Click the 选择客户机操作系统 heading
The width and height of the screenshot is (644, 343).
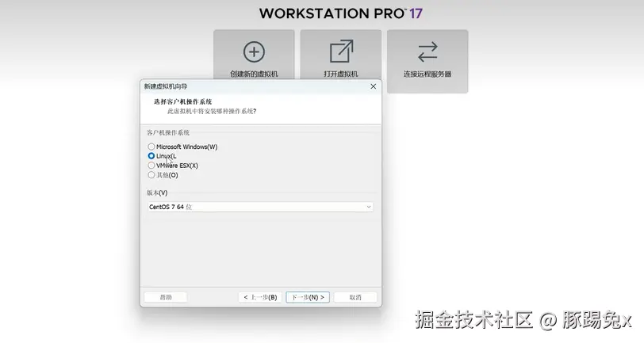pyautogui.click(x=182, y=101)
